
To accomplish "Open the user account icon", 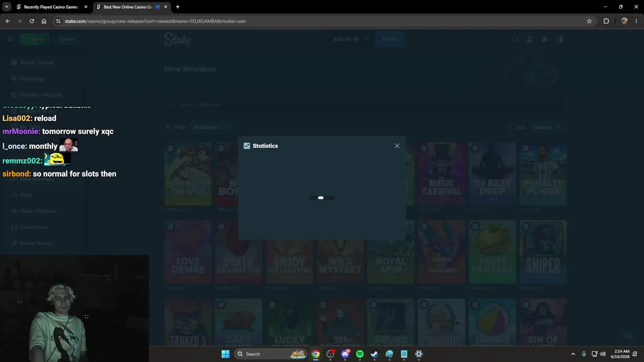I will 530,39.
